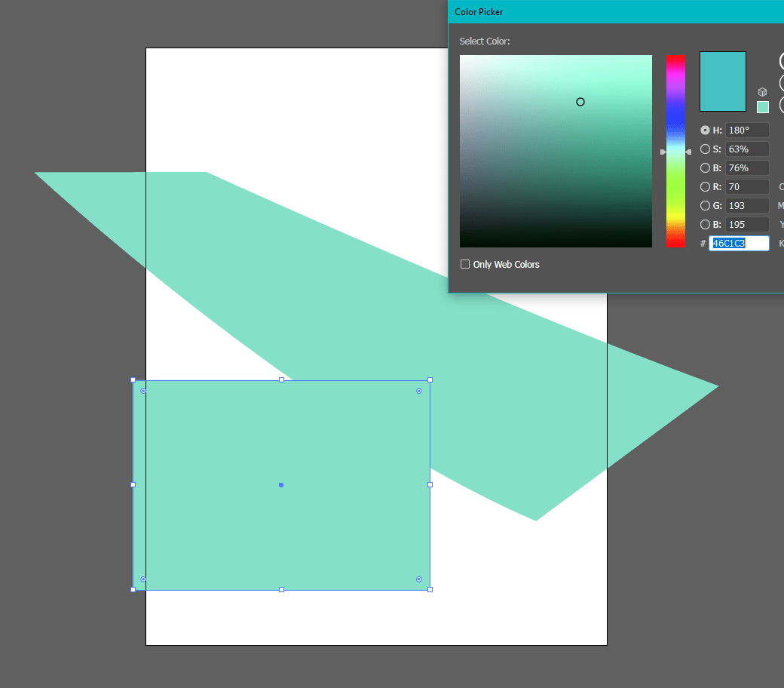
Task: Click the small in-gamut color chip below the cube
Action: point(762,107)
